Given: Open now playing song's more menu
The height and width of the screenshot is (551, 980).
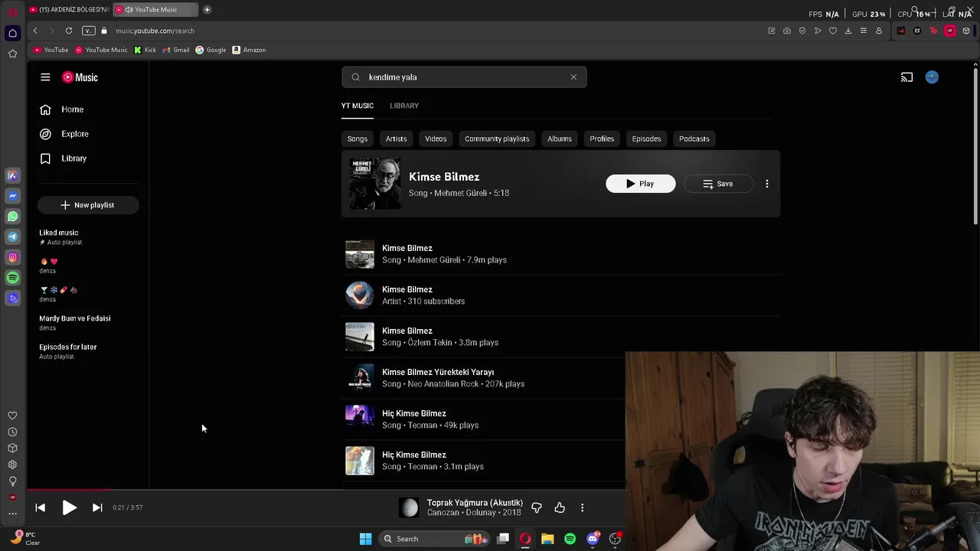Looking at the screenshot, I should (x=582, y=507).
